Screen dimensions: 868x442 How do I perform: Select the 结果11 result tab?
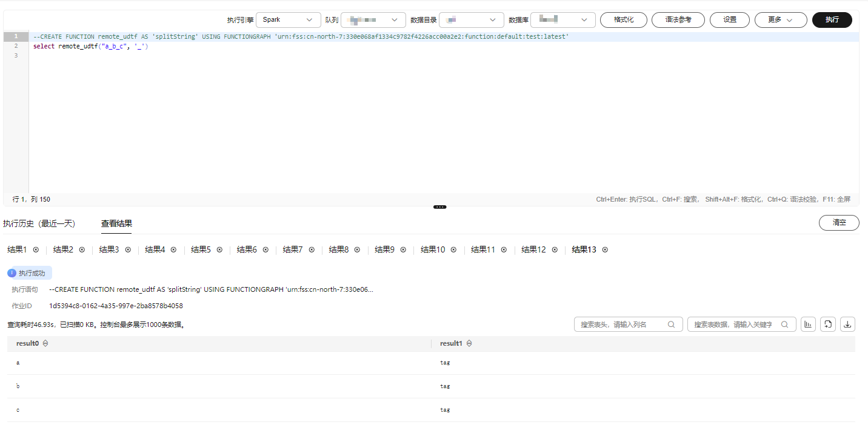[x=483, y=249]
